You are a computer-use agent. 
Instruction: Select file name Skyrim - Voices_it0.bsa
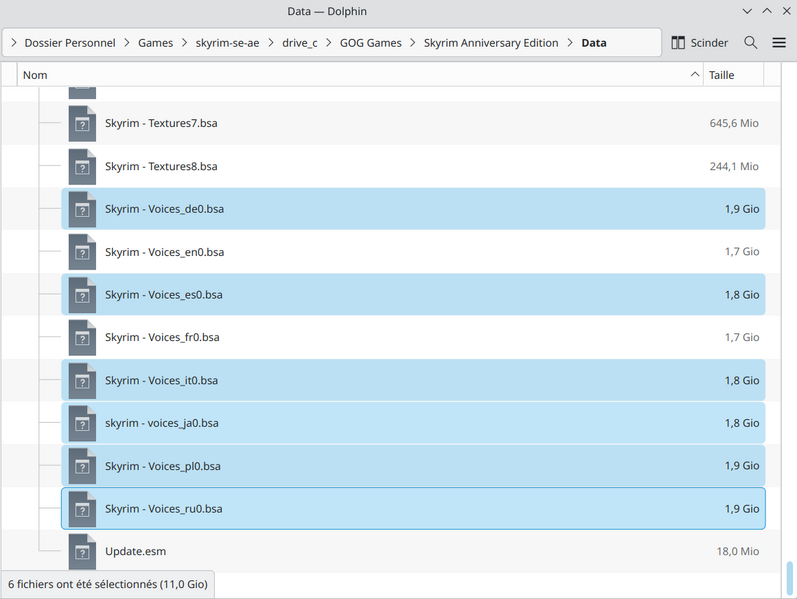click(161, 380)
